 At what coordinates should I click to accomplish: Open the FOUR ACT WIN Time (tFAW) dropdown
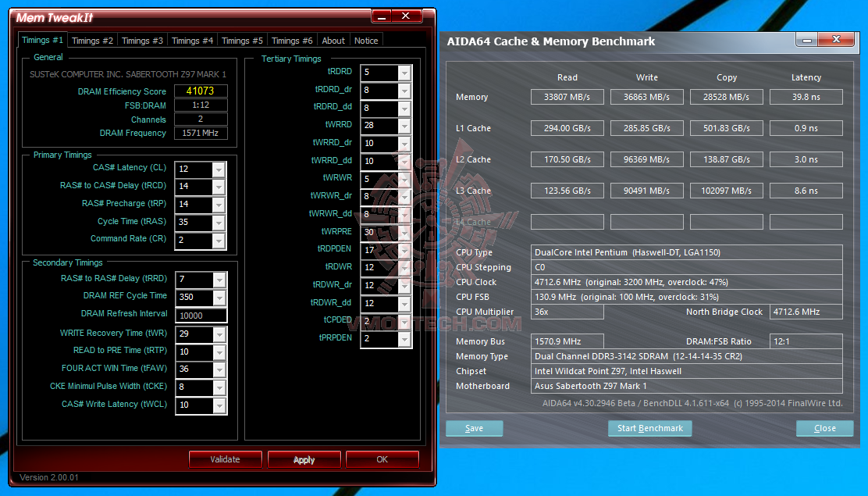coord(219,369)
